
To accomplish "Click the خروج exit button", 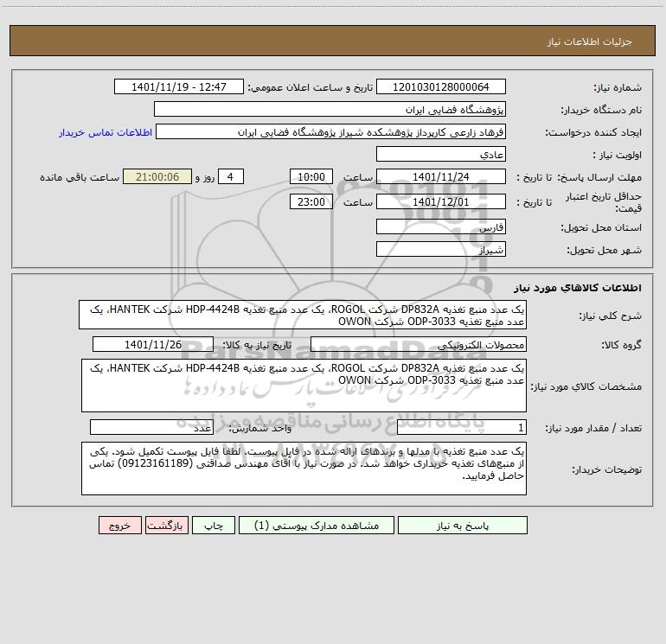I will (x=119, y=525).
